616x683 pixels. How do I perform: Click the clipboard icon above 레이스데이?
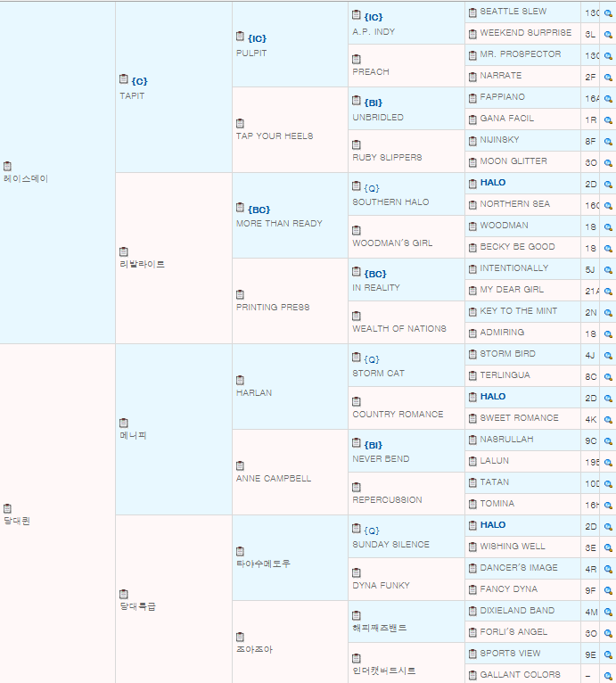pos(7,166)
